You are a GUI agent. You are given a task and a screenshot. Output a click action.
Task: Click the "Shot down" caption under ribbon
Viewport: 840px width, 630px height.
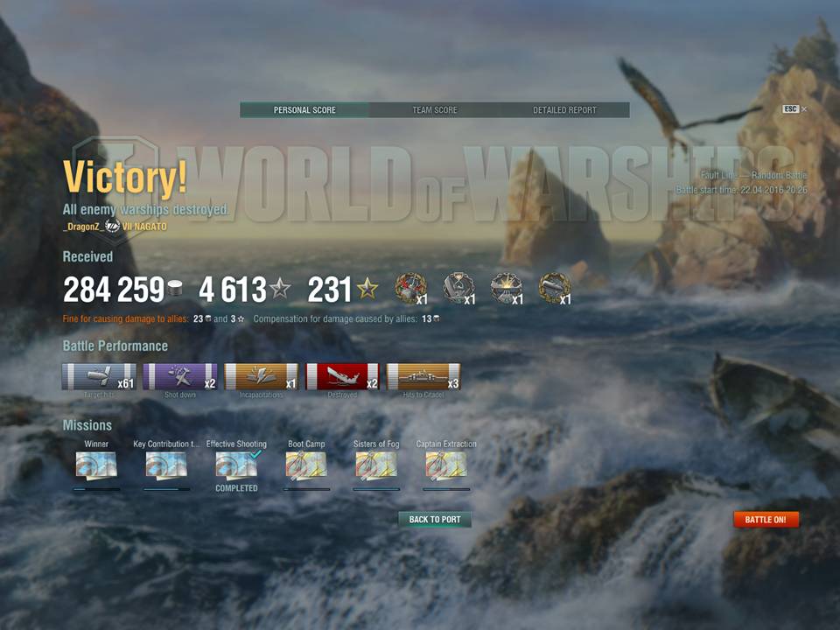(x=180, y=395)
